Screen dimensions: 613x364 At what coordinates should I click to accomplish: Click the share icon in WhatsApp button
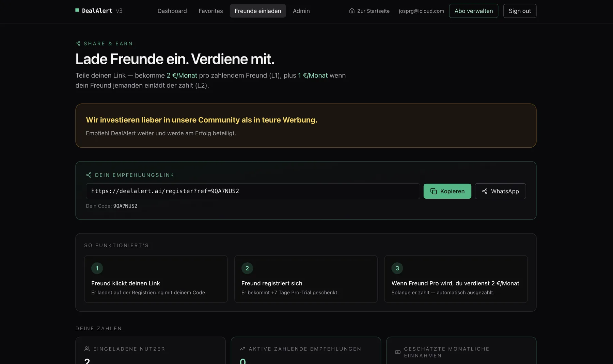click(x=485, y=191)
